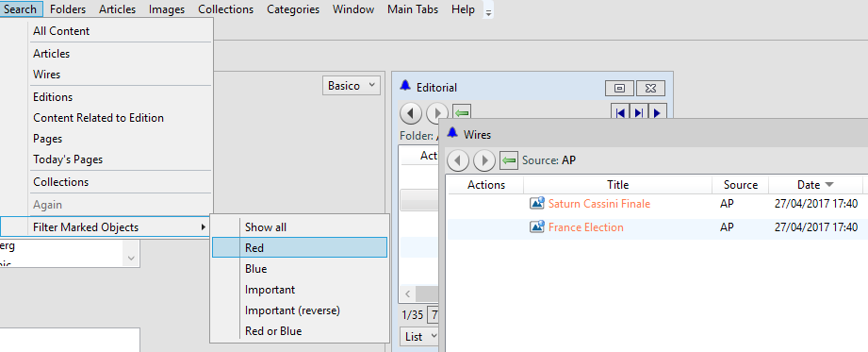Click the 1/35 counter in Editorial
Viewport: 868px width, 352px height.
click(412, 315)
